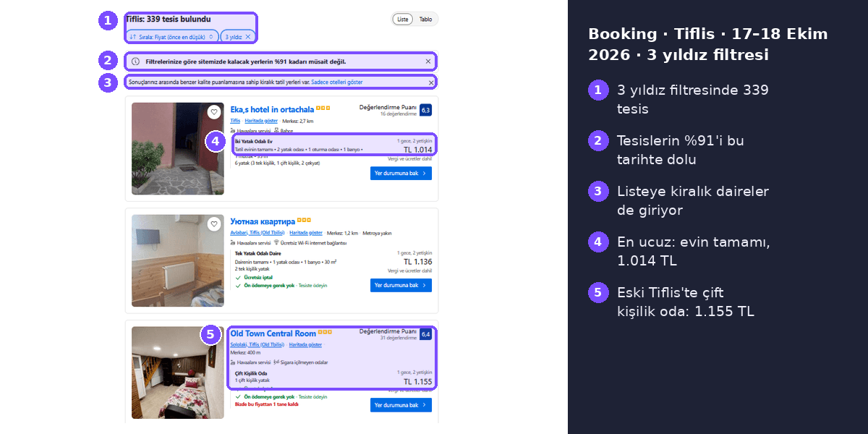Show Уютная квартира on the map

[x=306, y=233]
